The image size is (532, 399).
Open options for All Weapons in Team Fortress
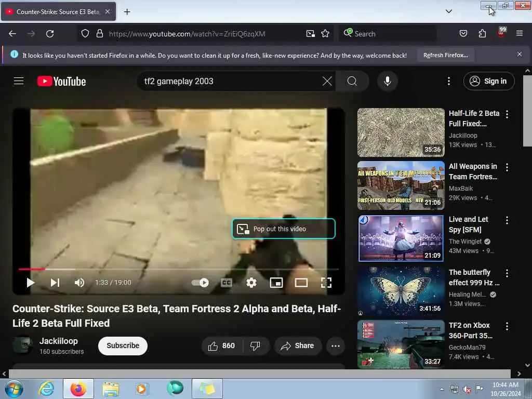(507, 167)
